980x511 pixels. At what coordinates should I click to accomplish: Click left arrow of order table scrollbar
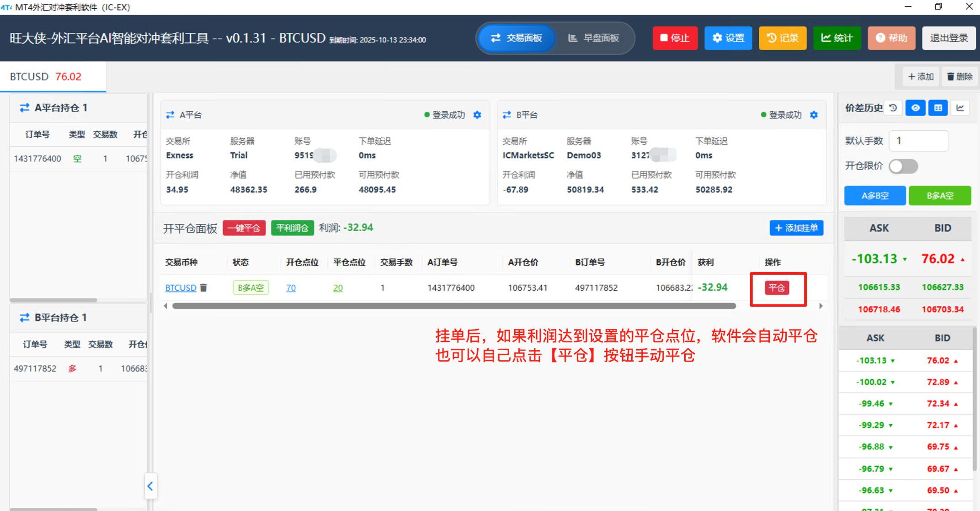pyautogui.click(x=165, y=306)
